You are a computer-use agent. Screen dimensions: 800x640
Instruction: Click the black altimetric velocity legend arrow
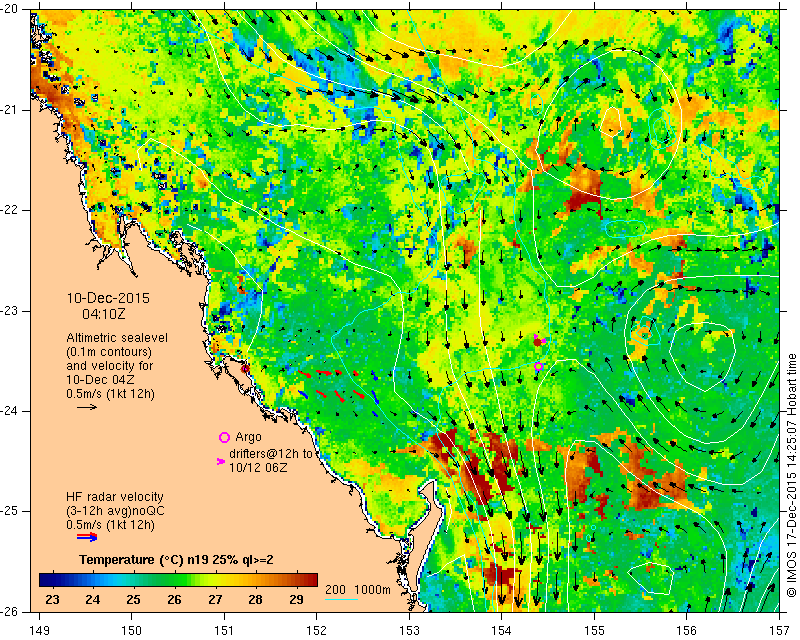click(87, 407)
